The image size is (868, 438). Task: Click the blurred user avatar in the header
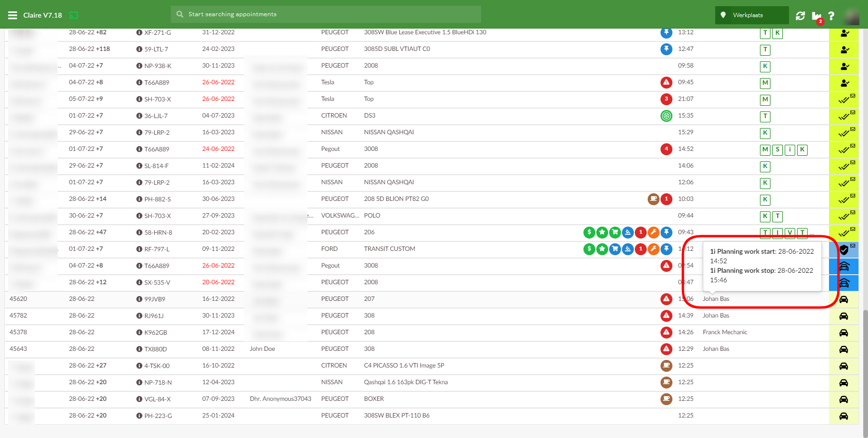click(851, 16)
